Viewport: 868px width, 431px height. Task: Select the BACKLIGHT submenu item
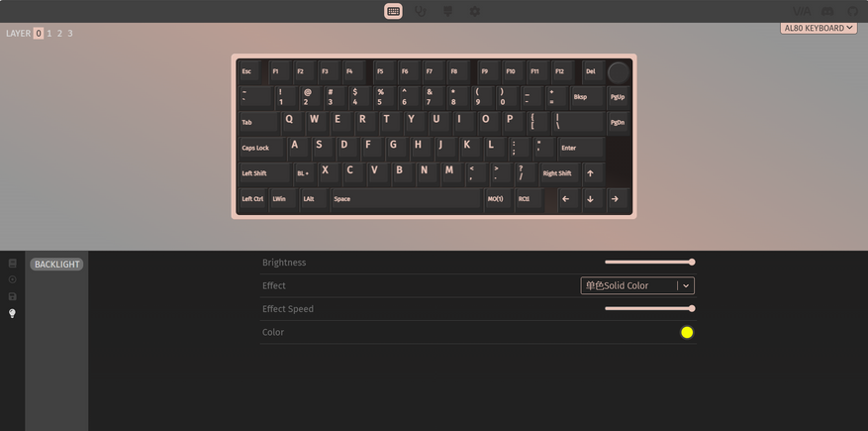[x=56, y=265]
